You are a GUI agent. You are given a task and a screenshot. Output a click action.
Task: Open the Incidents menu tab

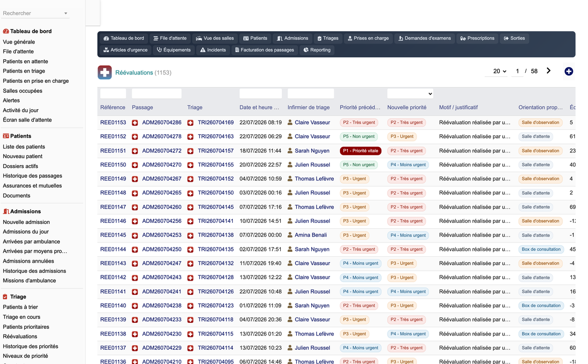pyautogui.click(x=213, y=50)
